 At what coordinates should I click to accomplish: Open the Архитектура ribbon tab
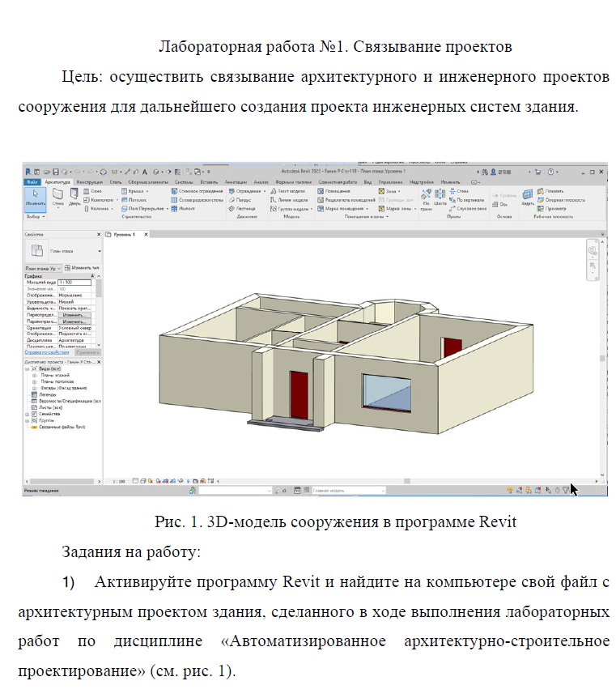[x=58, y=182]
